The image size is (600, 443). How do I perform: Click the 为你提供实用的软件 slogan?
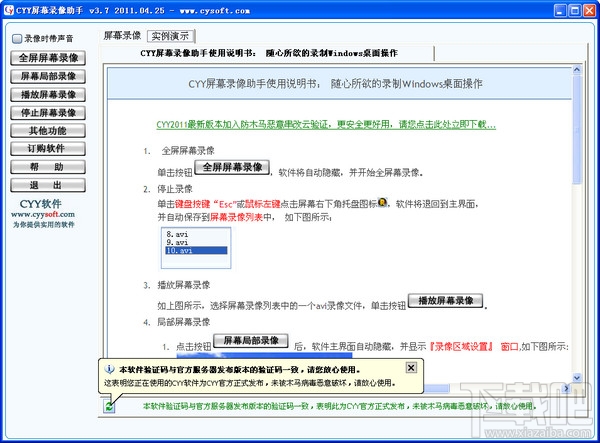click(x=44, y=225)
